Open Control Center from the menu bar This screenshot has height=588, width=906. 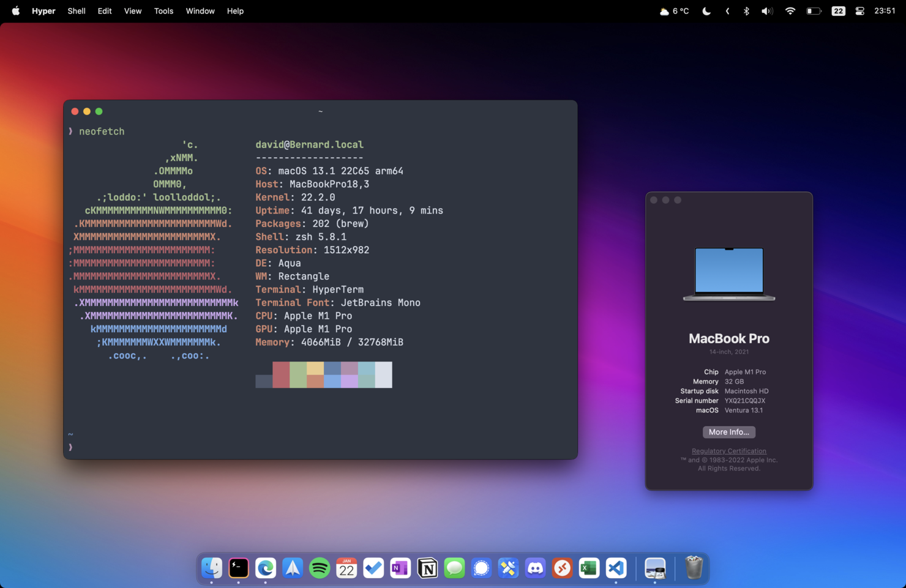pos(859,10)
